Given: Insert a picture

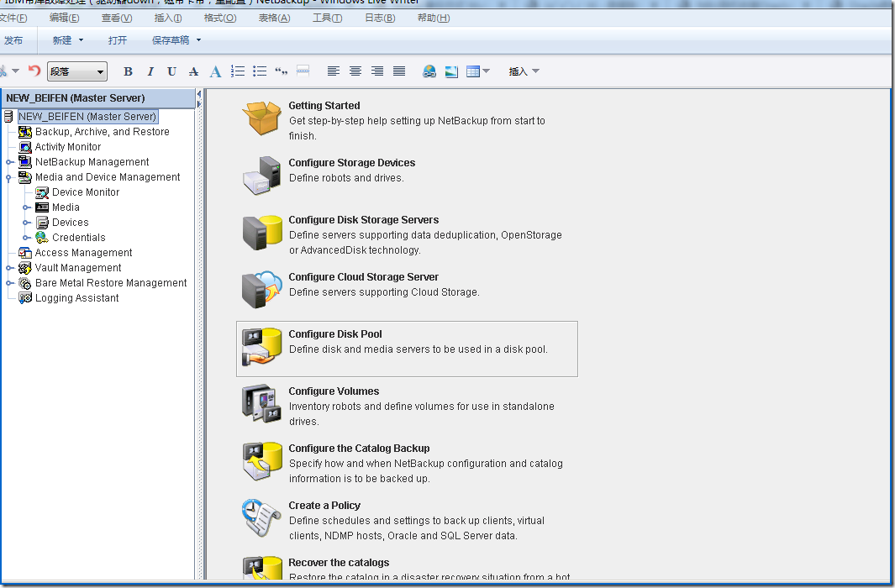Looking at the screenshot, I should 451,71.
